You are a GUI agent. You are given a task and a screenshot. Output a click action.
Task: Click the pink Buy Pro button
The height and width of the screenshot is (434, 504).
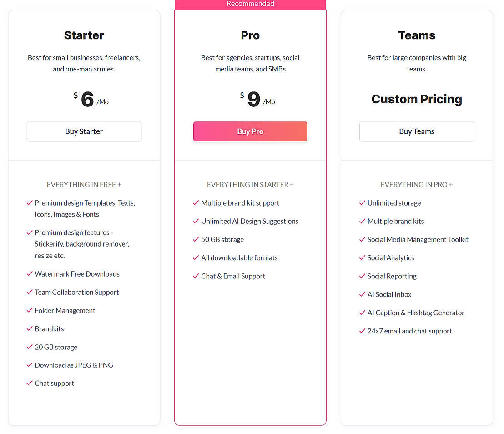tap(250, 131)
